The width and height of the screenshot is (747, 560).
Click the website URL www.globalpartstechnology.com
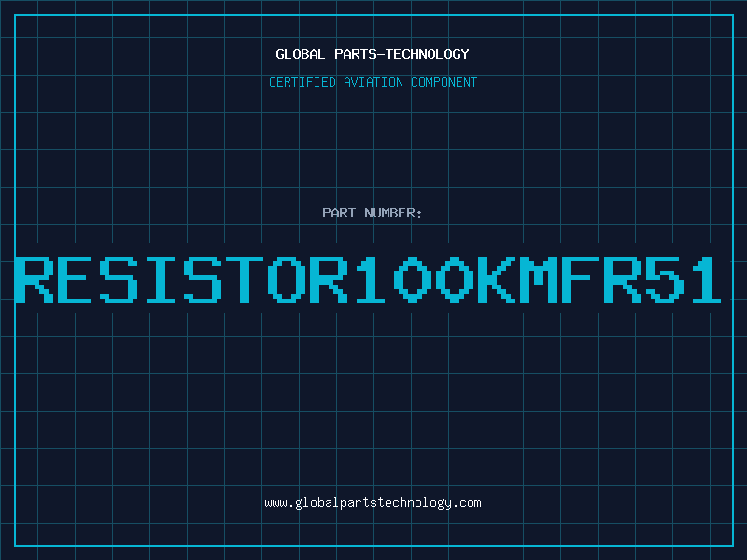click(373, 503)
